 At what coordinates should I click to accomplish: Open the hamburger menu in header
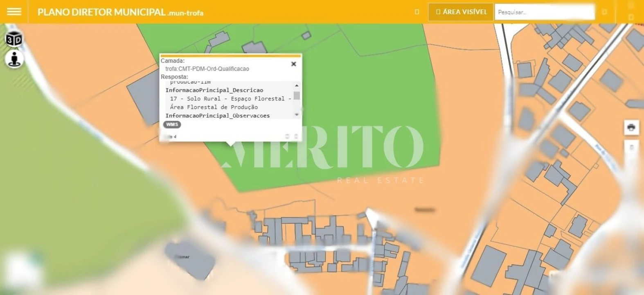[14, 11]
